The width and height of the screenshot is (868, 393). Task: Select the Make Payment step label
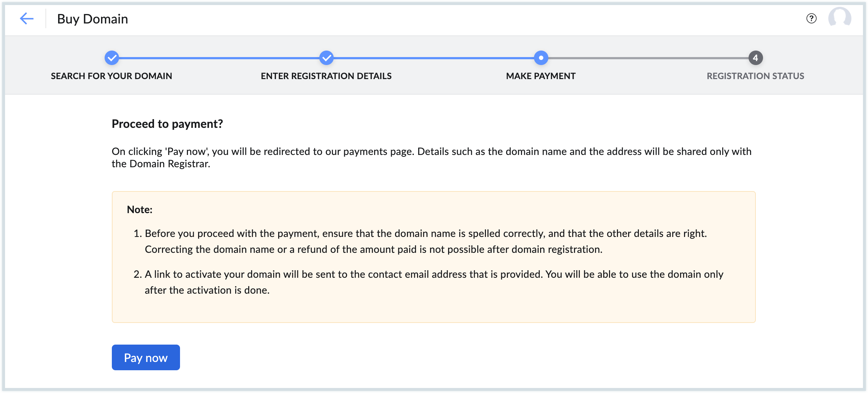point(541,76)
